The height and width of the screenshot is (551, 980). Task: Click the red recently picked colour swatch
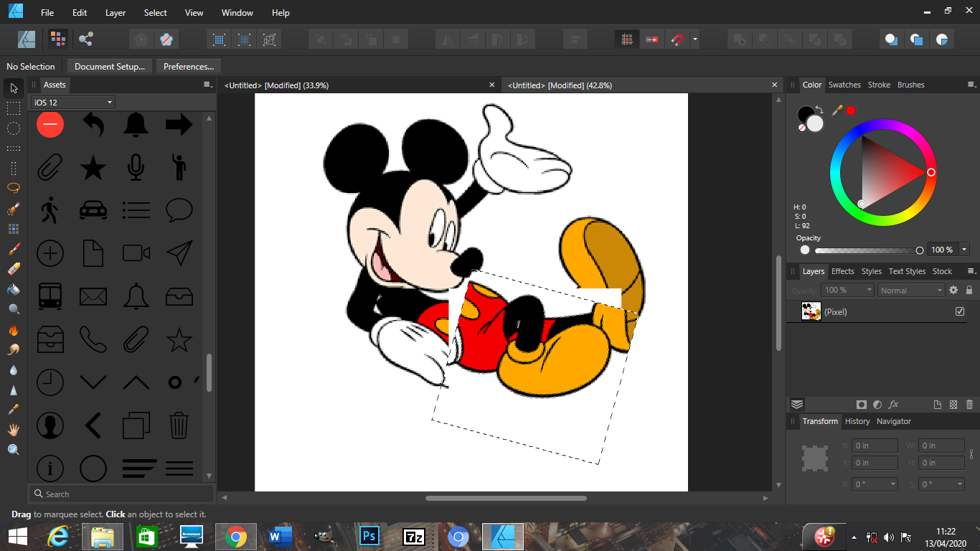pyautogui.click(x=851, y=110)
